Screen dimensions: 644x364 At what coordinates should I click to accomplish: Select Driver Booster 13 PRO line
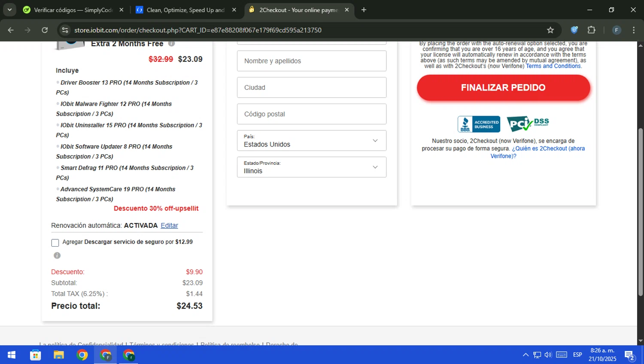point(127,87)
